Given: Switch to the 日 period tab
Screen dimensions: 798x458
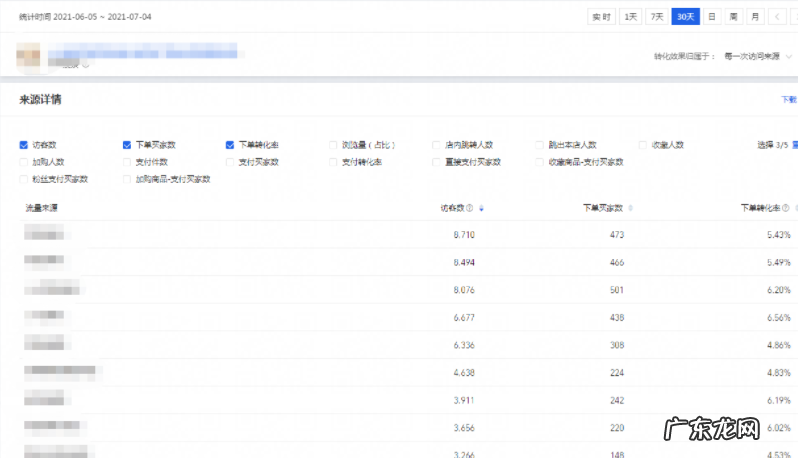Looking at the screenshot, I should 712,17.
